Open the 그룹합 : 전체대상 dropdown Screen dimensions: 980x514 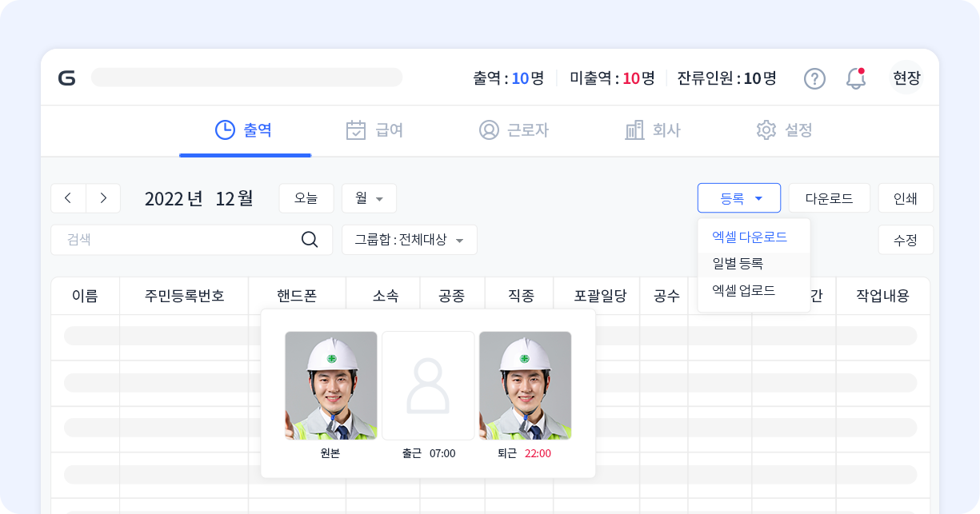[x=409, y=240]
